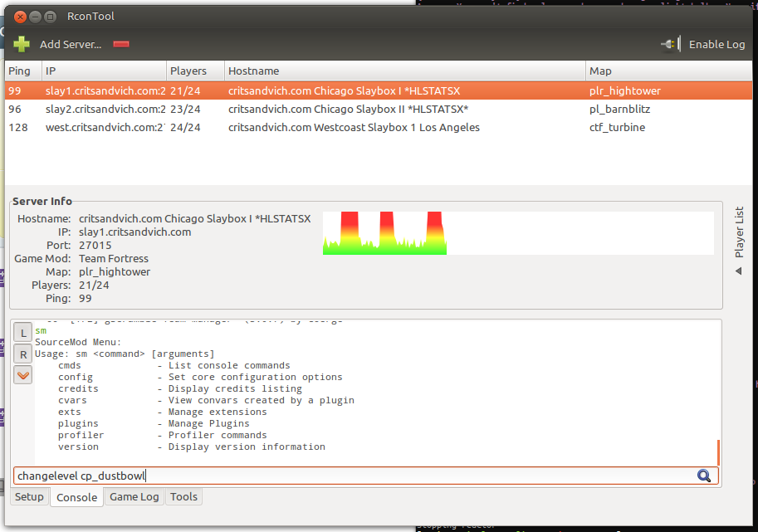Switch to the Setup tab
This screenshot has height=532, width=758.
click(x=29, y=496)
